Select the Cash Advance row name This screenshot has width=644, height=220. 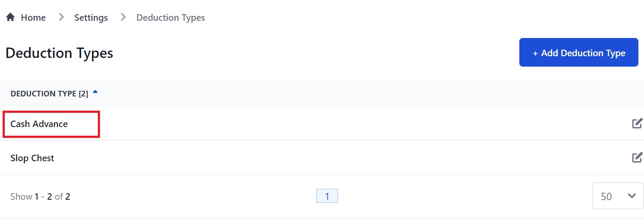pyautogui.click(x=39, y=124)
